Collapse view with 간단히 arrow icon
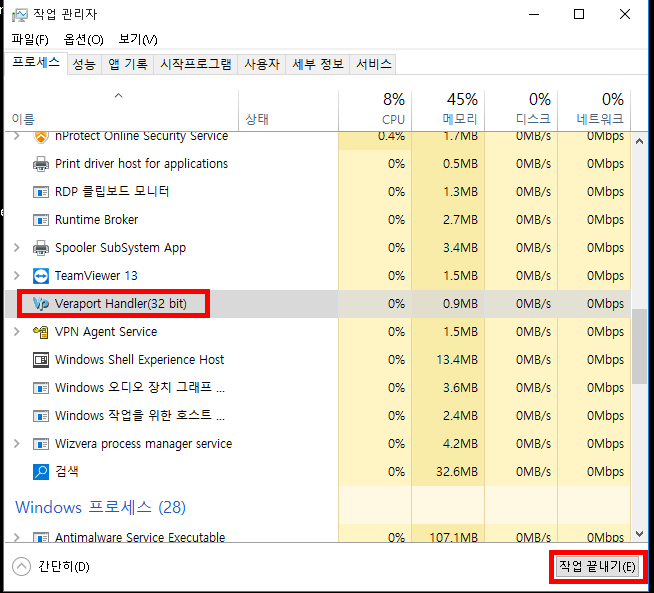Viewport: 654px width, 593px height. [x=21, y=567]
